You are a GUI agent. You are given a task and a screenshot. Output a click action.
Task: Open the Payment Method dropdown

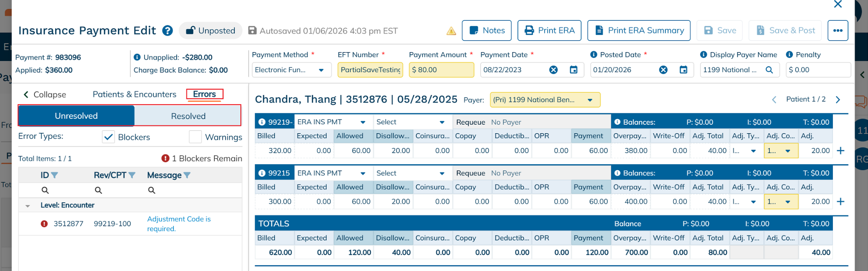point(321,70)
